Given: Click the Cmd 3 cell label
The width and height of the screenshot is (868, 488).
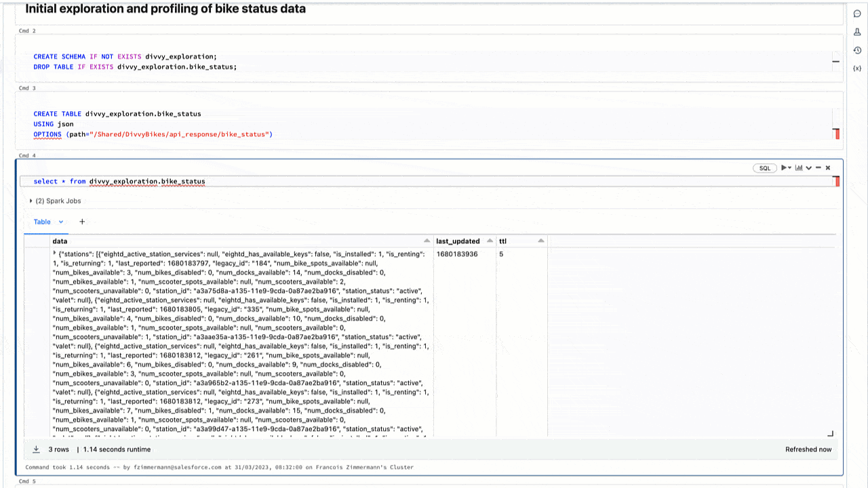Looking at the screenshot, I should (27, 88).
